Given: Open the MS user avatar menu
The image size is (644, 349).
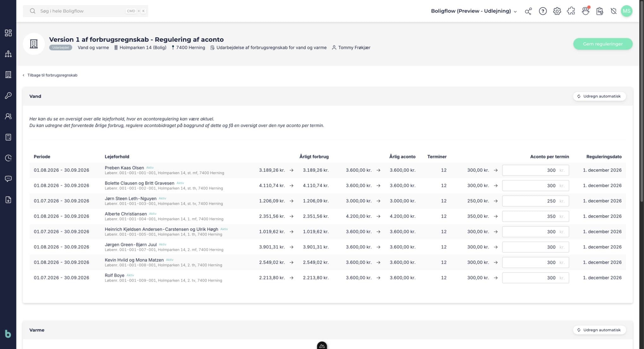Looking at the screenshot, I should coord(626,11).
